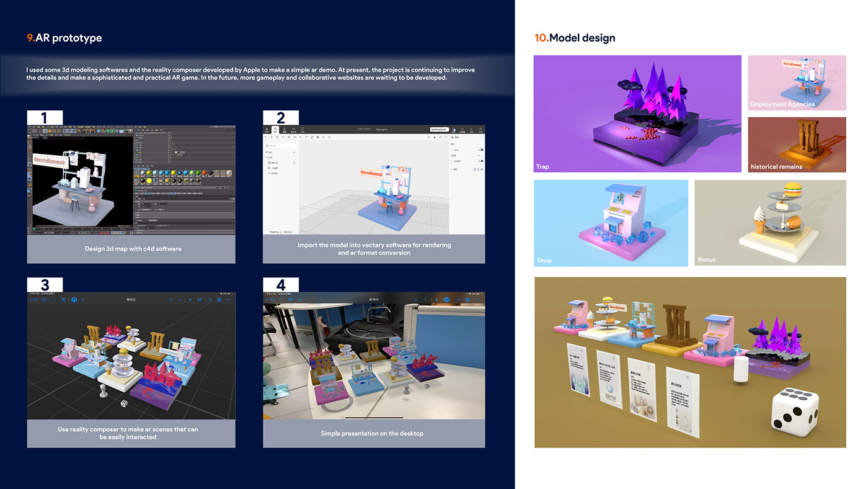Select the historical remains model render
This screenshot has width=868, height=489.
pyautogui.click(x=797, y=145)
